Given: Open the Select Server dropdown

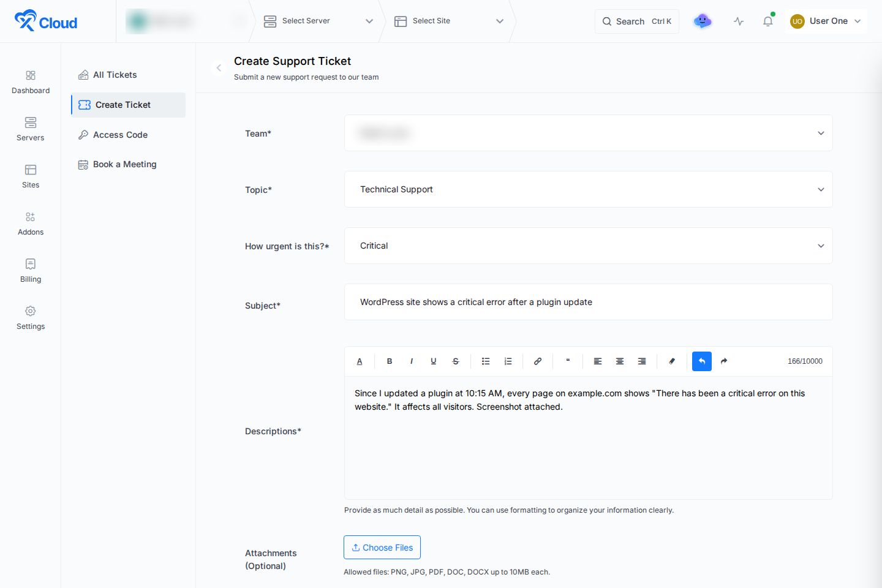Looking at the screenshot, I should 318,21.
